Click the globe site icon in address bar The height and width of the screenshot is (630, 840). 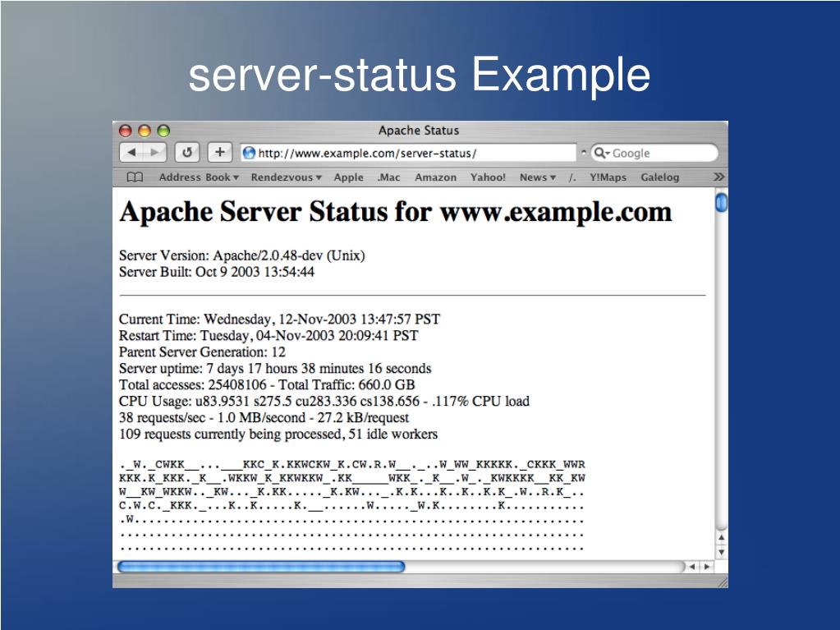click(x=249, y=153)
